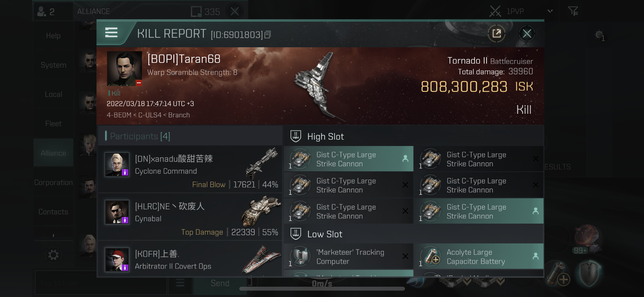Click the chat text input field
Viewport: 644px width, 297px height.
101,283
